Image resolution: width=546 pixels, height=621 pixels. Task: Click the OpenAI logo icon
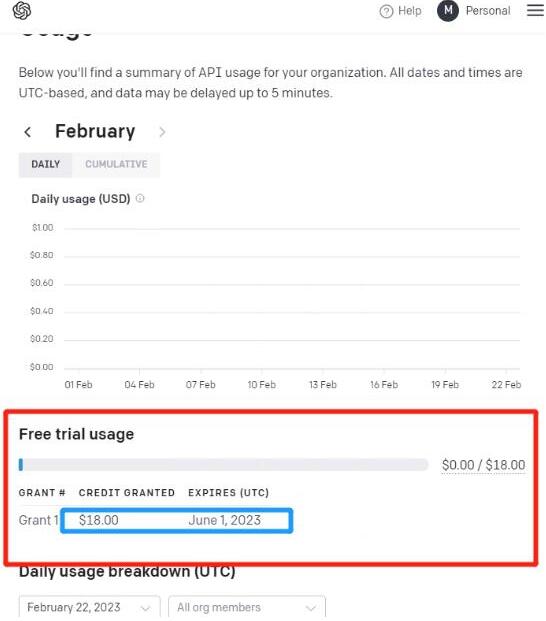click(22, 11)
